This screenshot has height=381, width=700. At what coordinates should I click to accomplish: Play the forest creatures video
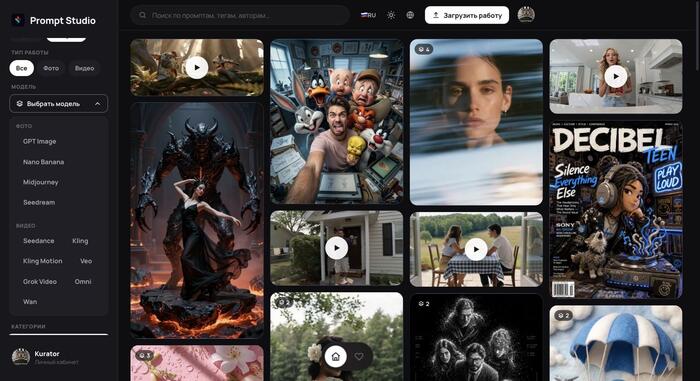[197, 67]
